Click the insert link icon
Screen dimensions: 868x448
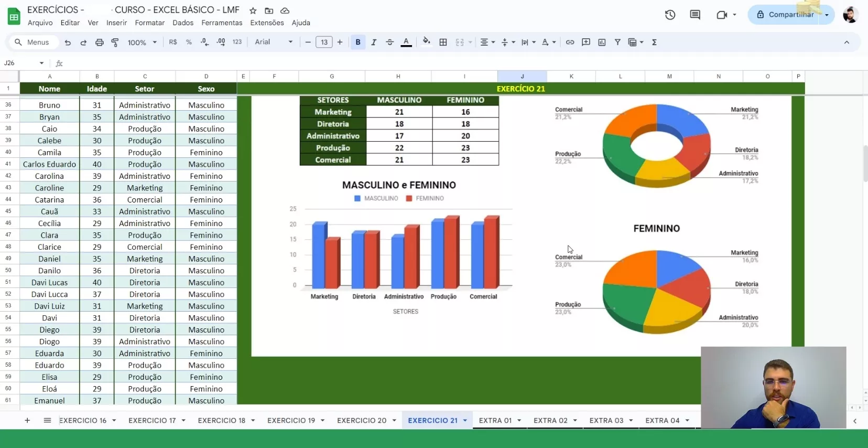pos(570,42)
